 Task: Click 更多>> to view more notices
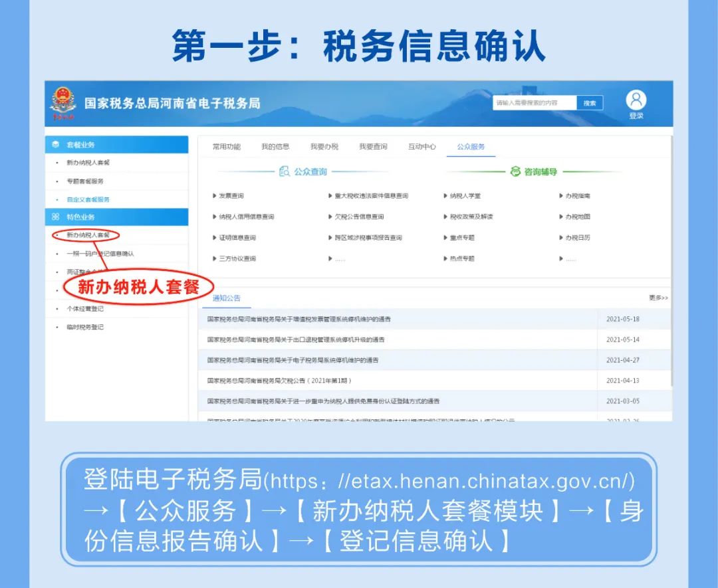click(658, 298)
